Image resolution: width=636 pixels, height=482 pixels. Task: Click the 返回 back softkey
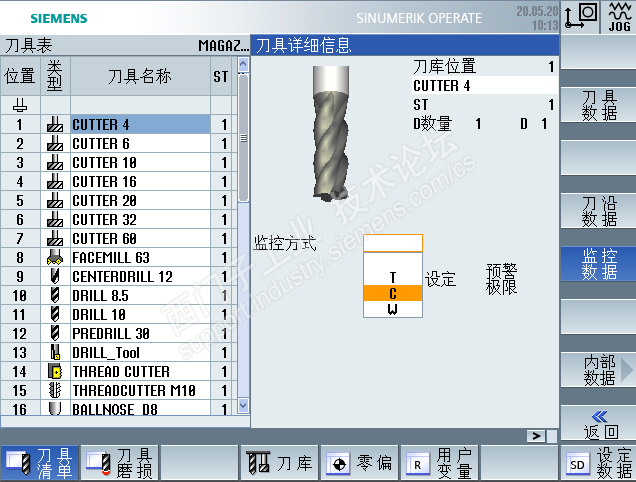point(598,423)
